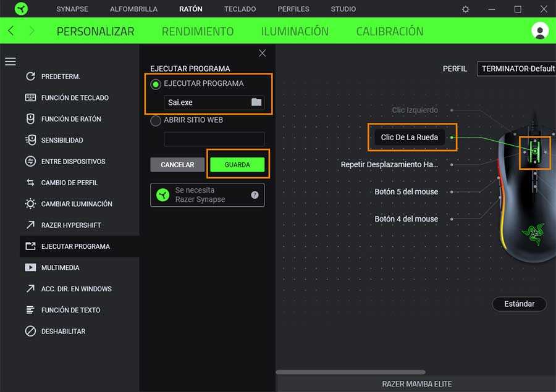
Task: Select the Ejecutar Programa radio button
Action: [x=156, y=84]
